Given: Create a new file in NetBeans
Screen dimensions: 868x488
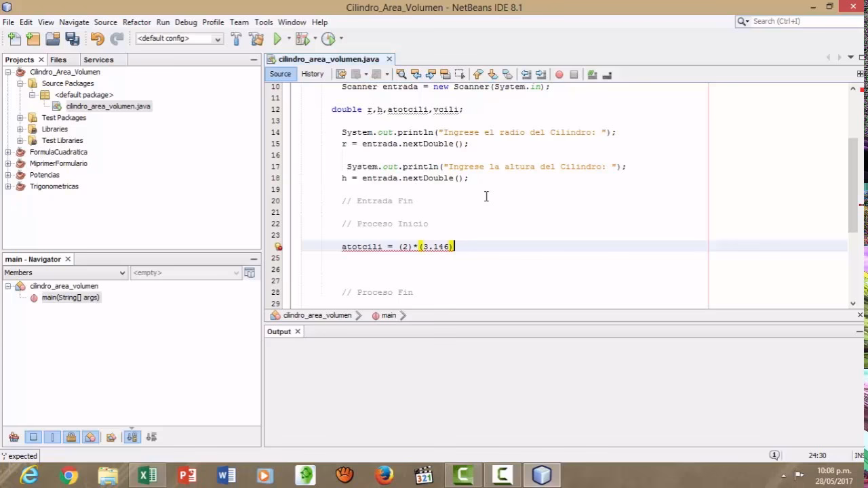Looking at the screenshot, I should pos(14,38).
